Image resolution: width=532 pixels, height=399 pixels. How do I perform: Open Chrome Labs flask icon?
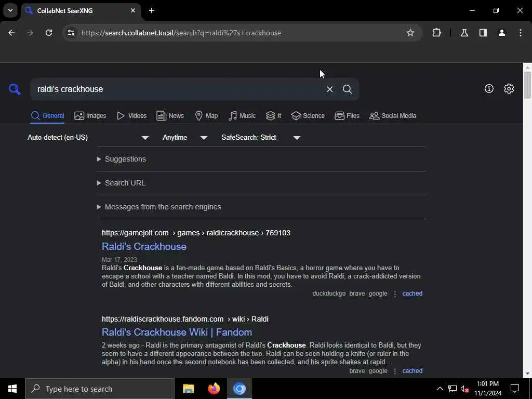[464, 33]
